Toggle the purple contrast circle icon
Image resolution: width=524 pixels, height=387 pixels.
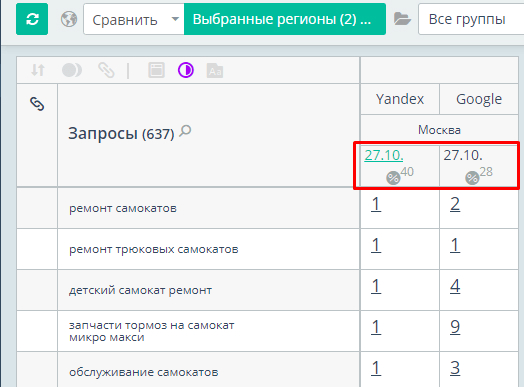(x=185, y=70)
